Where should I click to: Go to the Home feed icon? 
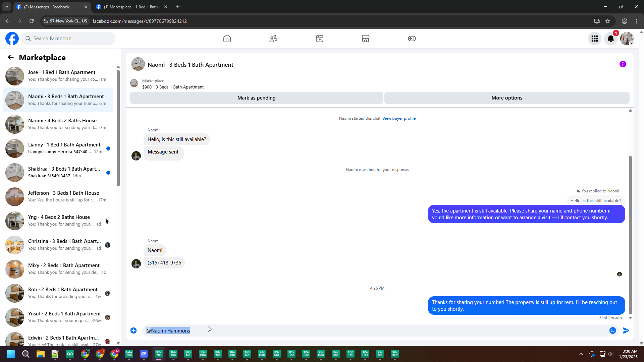coord(227,39)
